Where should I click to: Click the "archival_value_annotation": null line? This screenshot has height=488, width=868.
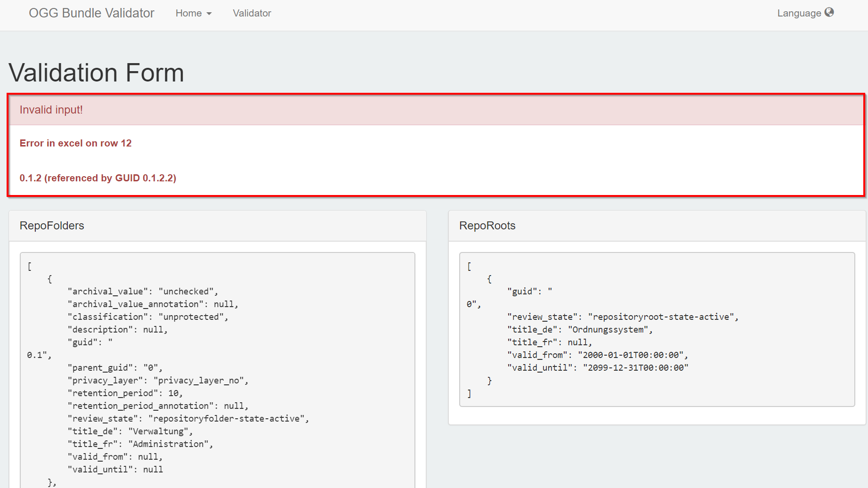[153, 304]
